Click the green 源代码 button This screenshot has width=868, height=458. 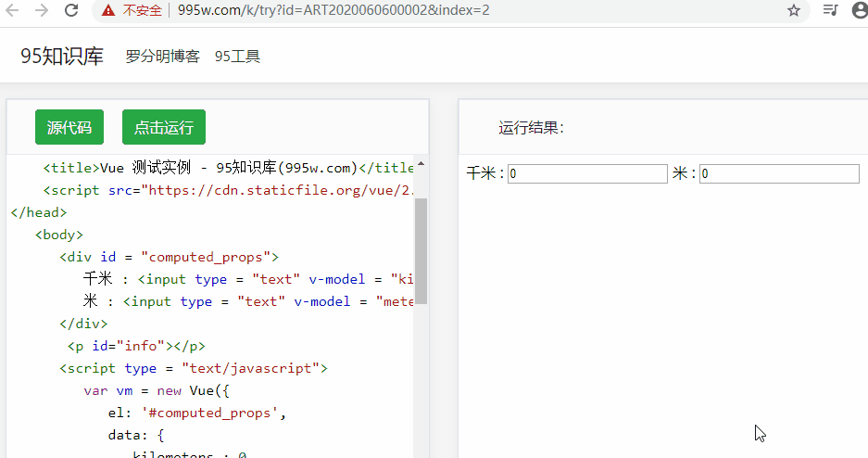coord(69,127)
